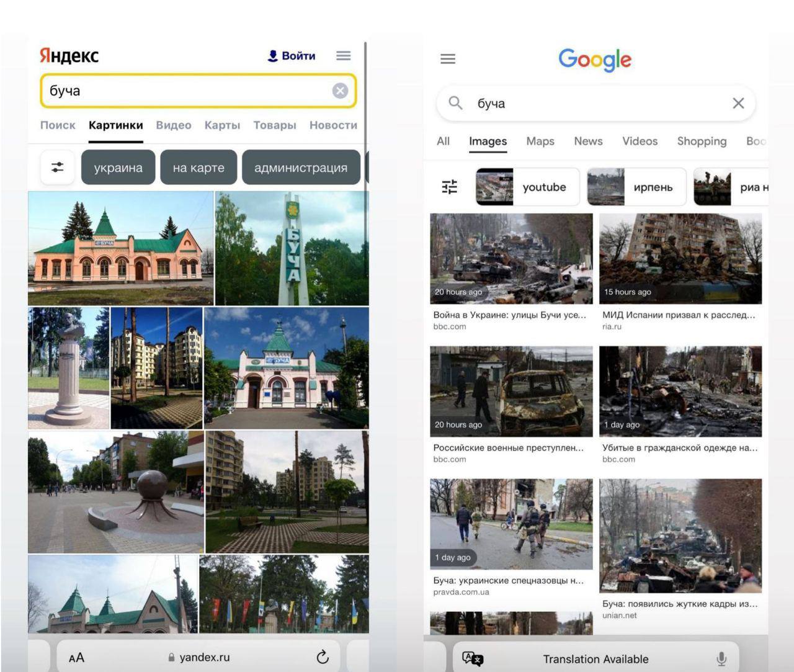Viewport: 794px width, 672px height.
Task: Open the Google hamburger menu
Action: [x=448, y=59]
